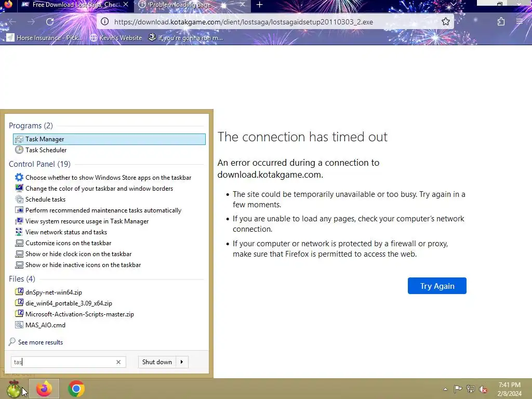
Task: Expand the Shut down options arrow
Action: tap(182, 362)
